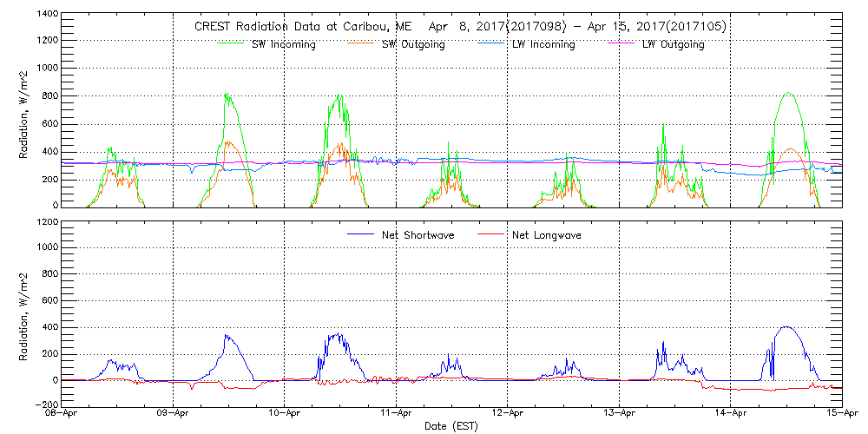The image size is (868, 434).
Task: Click the -200 tick on lower y-axis
Action: click(x=45, y=404)
